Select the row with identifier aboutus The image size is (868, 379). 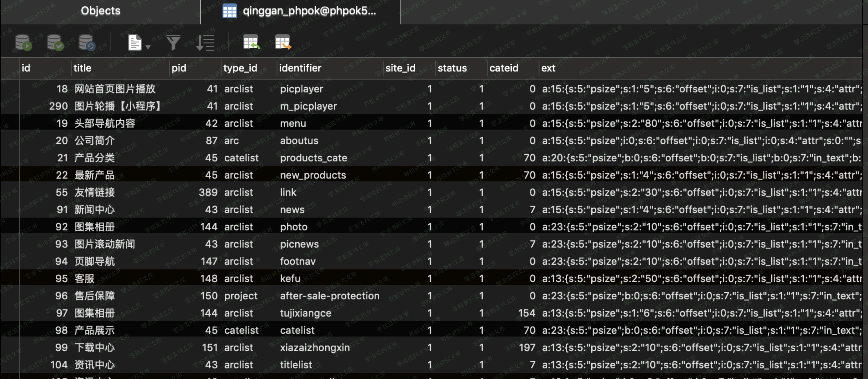point(299,141)
